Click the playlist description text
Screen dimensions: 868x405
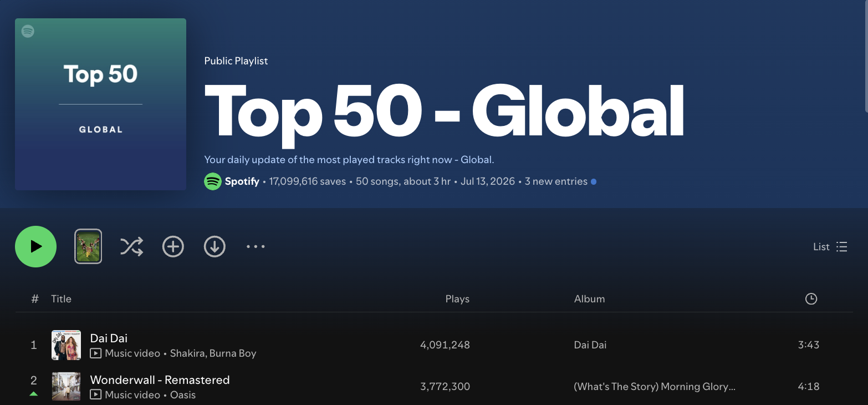[349, 160]
